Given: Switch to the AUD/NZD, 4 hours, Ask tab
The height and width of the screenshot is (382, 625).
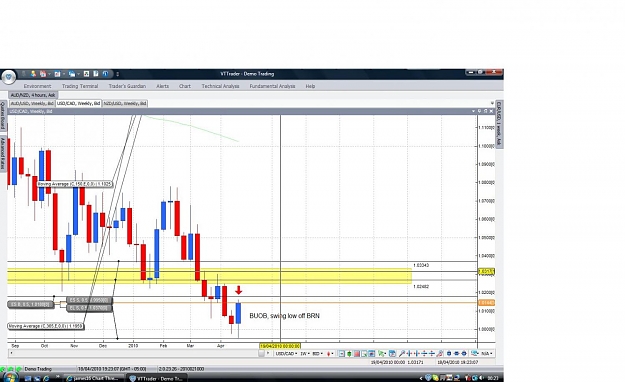Looking at the screenshot, I should click(x=33, y=95).
